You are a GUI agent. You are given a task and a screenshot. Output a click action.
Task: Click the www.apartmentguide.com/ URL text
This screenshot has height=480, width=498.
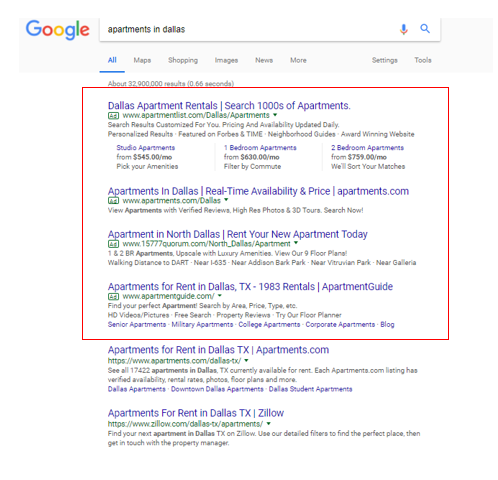[168, 296]
